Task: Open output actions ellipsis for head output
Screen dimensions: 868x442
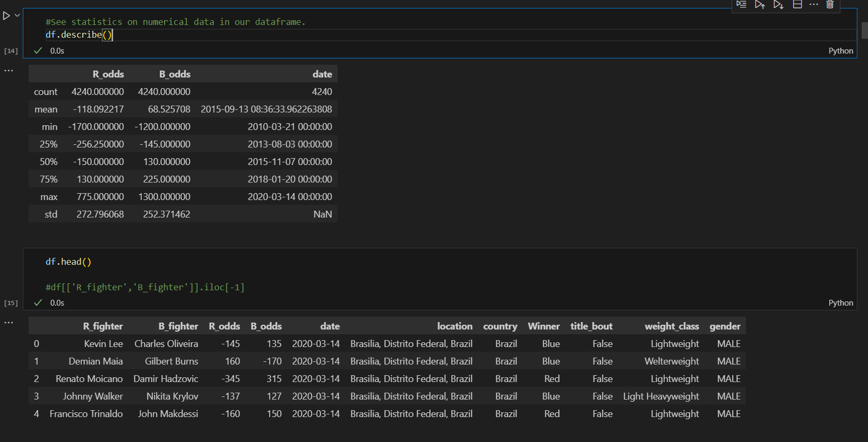Action: [9, 323]
